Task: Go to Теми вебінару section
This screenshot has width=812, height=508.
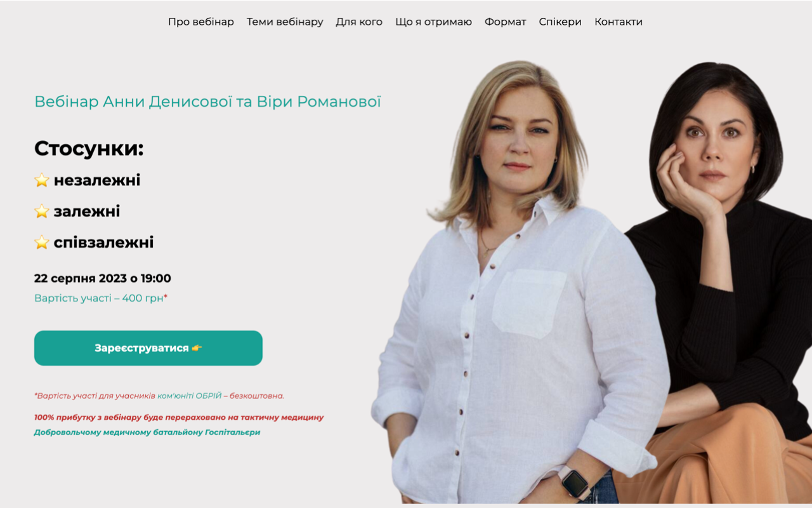Action: (285, 22)
